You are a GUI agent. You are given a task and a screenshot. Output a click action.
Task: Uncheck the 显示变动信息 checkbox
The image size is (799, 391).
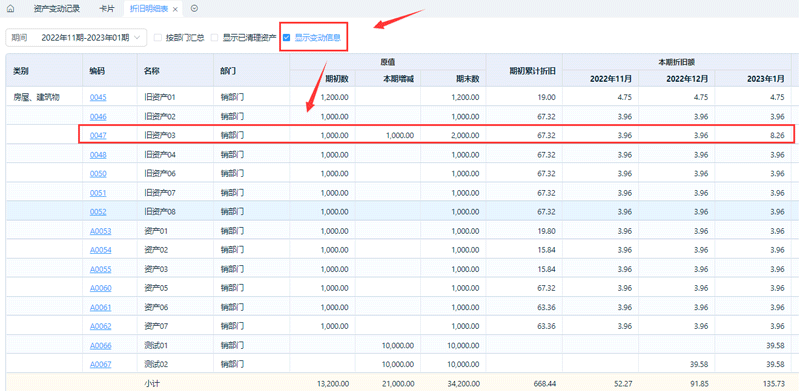pos(286,37)
